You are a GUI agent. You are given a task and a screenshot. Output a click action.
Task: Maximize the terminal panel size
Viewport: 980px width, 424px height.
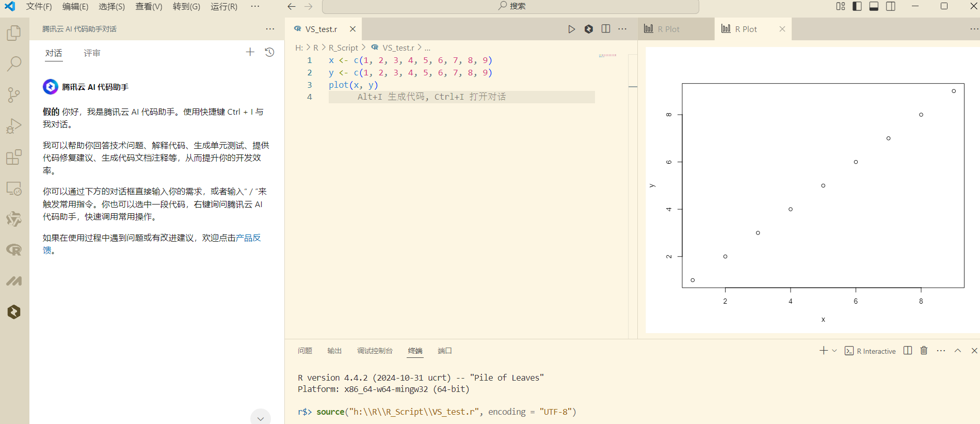958,351
